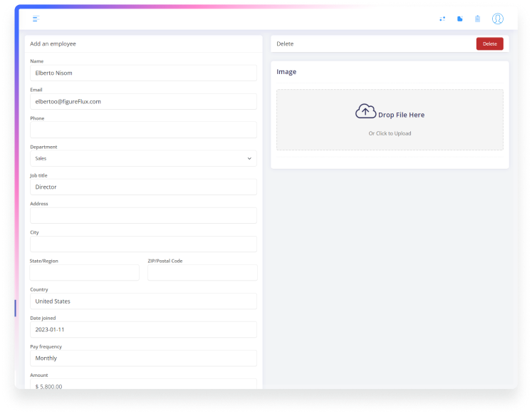532x414 pixels.
Task: Open the clipboard icon in header
Action: coord(478,19)
